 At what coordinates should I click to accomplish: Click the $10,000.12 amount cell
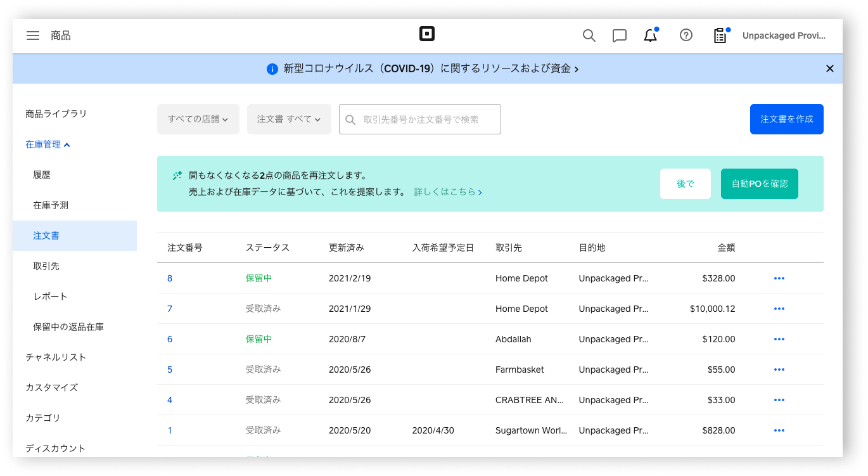click(x=713, y=309)
